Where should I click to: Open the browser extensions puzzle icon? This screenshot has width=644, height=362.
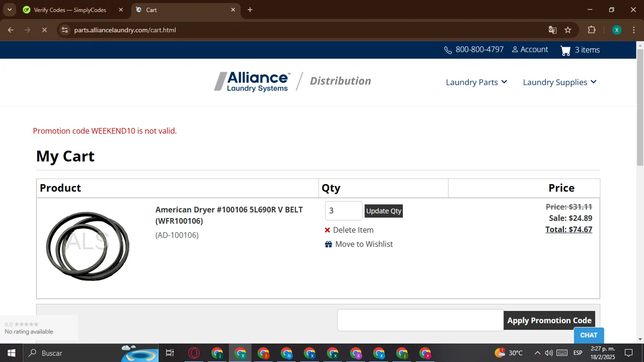(592, 30)
